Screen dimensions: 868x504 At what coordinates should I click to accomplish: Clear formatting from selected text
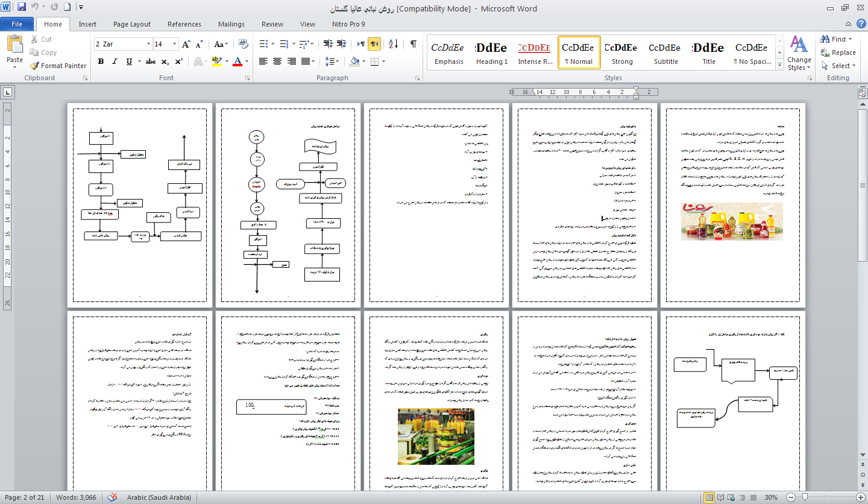pyautogui.click(x=243, y=44)
